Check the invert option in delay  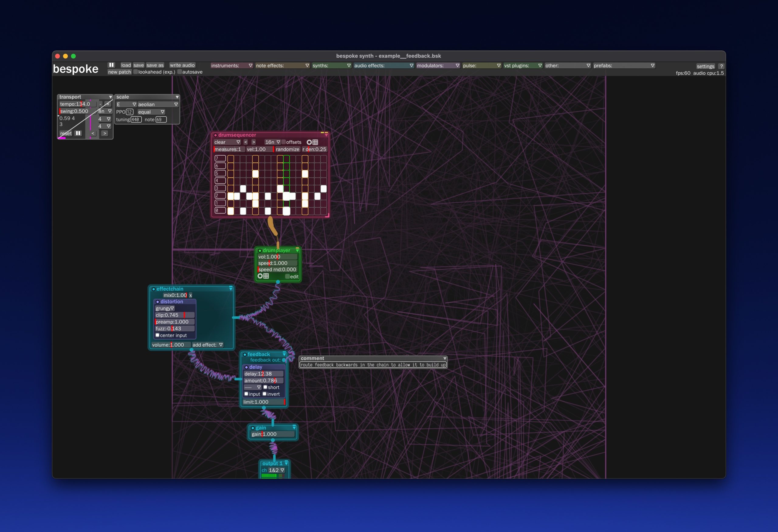tap(264, 394)
